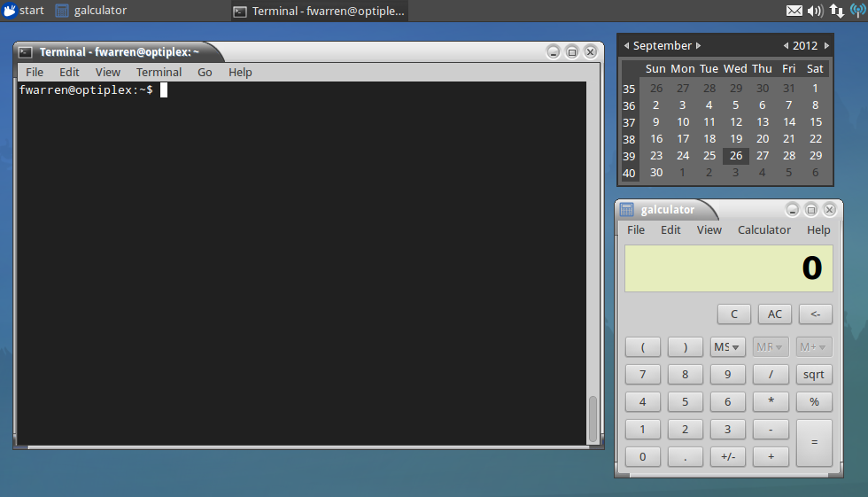Open galculator's Edit menu
This screenshot has height=497, width=868.
coord(670,229)
